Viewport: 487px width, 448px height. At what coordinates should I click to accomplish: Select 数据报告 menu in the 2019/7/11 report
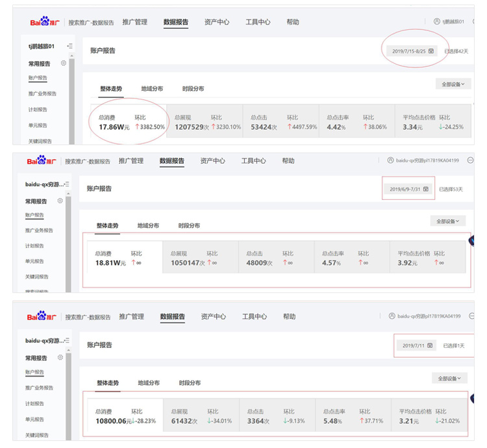(172, 316)
